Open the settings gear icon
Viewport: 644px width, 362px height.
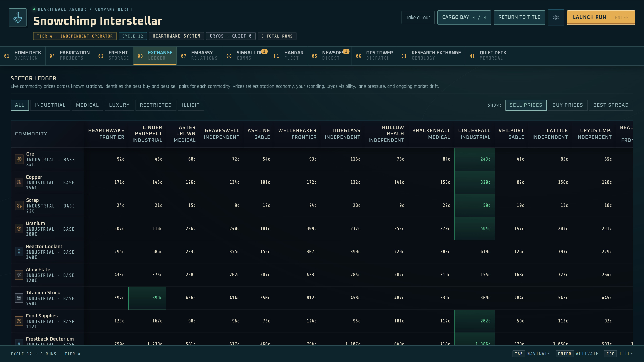(x=556, y=17)
